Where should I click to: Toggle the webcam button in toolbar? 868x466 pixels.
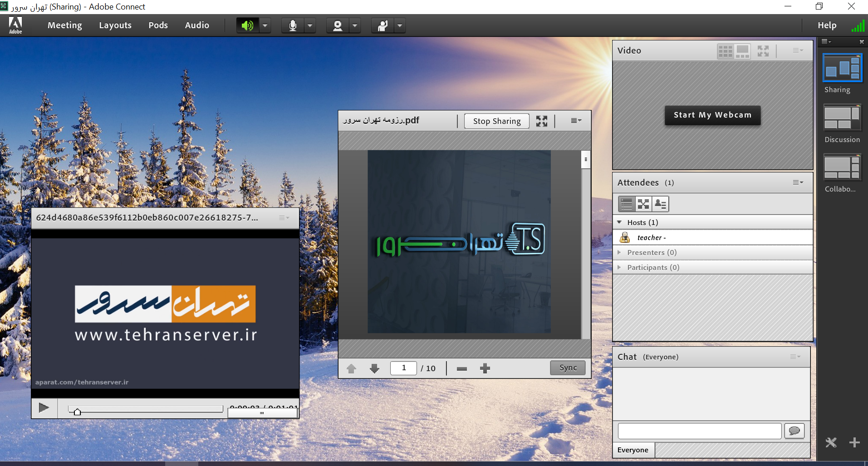point(338,25)
